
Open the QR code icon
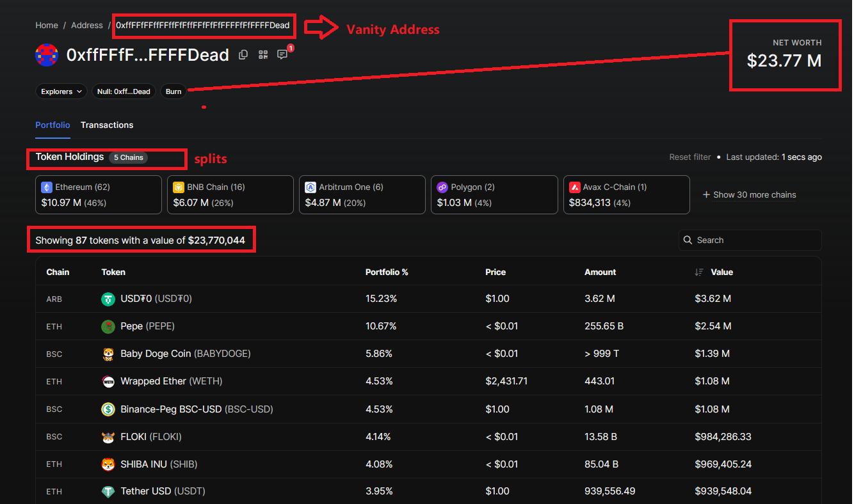pos(263,55)
